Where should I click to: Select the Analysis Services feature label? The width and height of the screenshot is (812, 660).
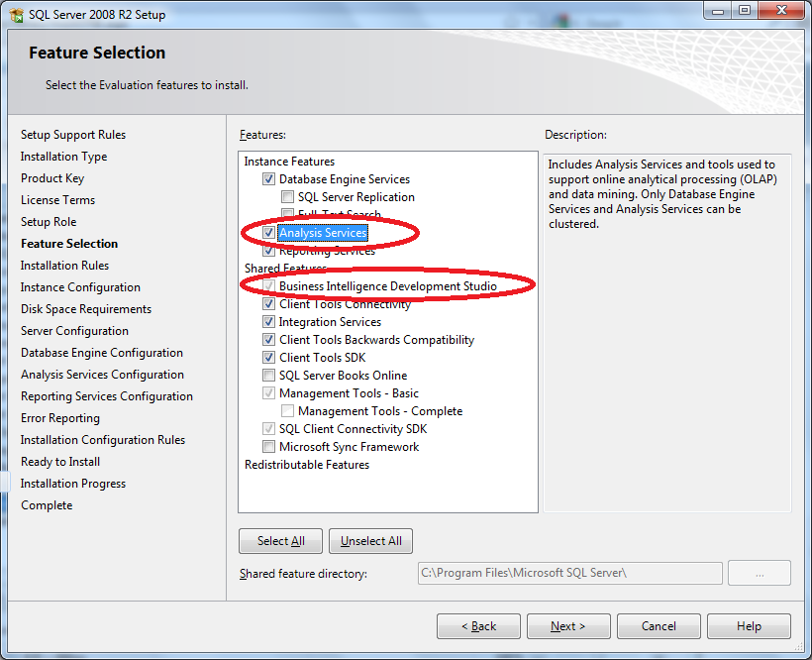point(323,233)
